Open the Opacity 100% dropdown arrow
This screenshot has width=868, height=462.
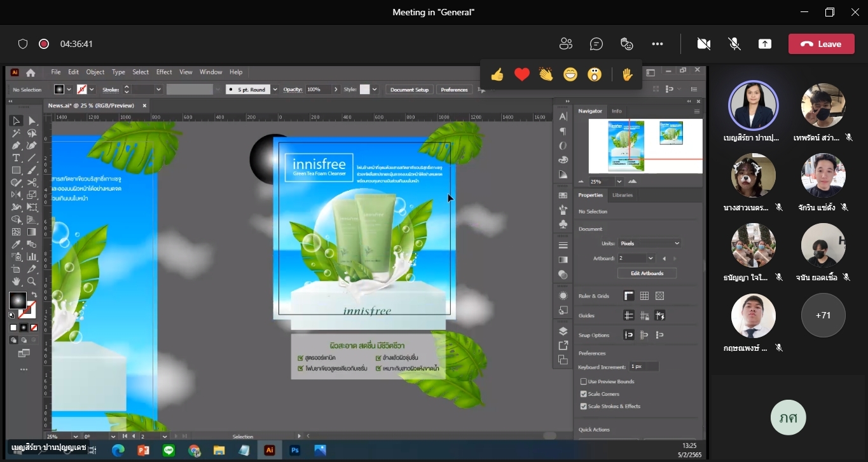click(x=336, y=90)
